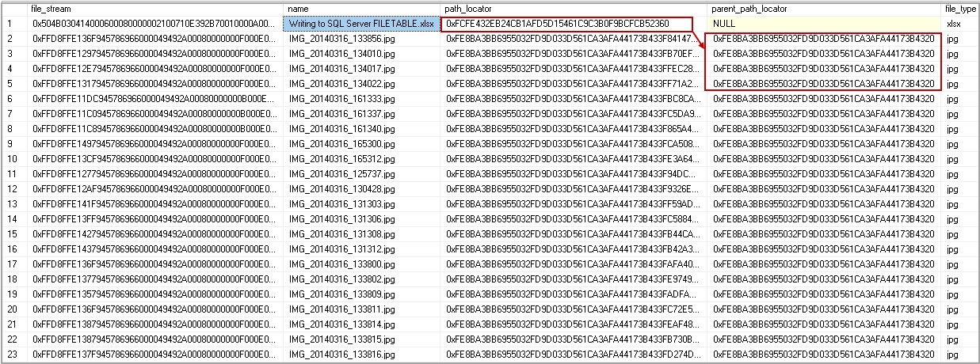The height and width of the screenshot is (364, 980).
Task: Click path_locator cell starting 0xFCFE432EB24CB1
Action: [574, 24]
